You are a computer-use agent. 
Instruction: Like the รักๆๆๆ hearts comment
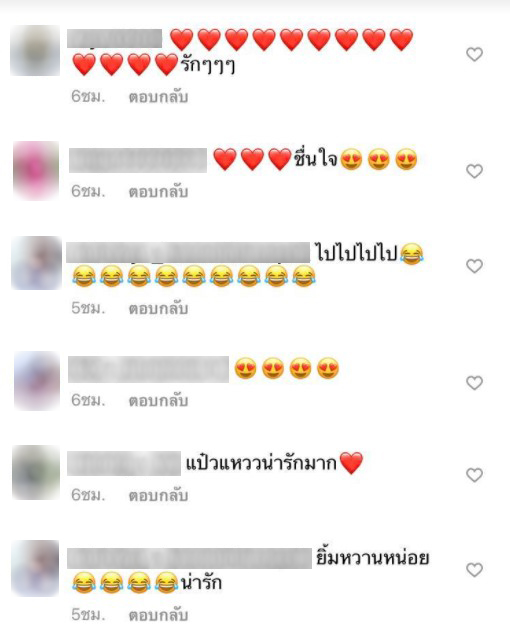click(x=474, y=54)
